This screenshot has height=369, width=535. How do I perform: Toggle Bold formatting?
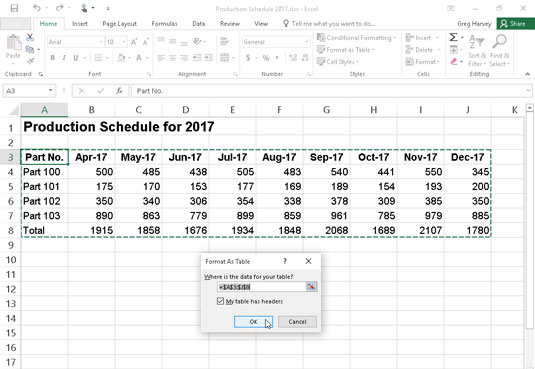(53, 58)
